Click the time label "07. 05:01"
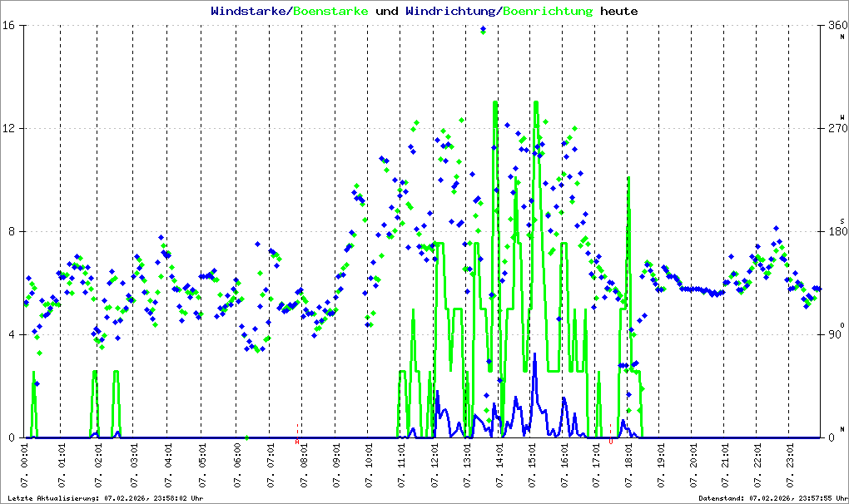Screen dimensions: 849x504 pyautogui.click(x=202, y=466)
